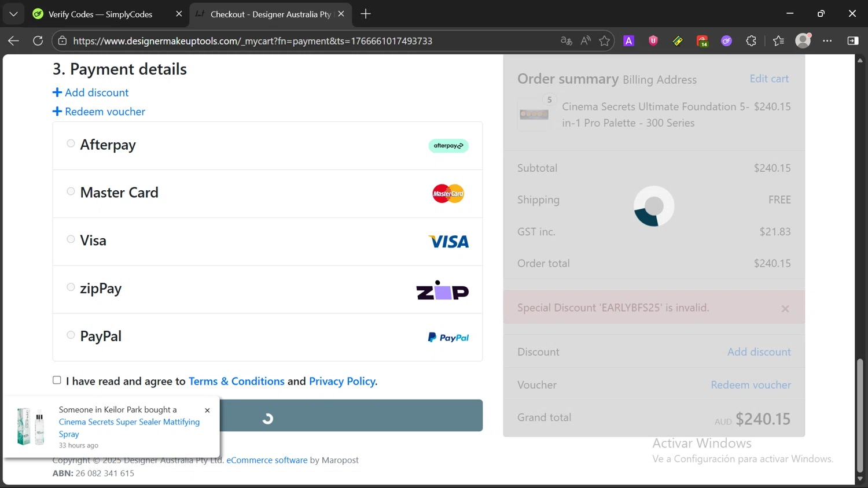Click the Zip logo
This screenshot has width=868, height=488.
coord(443,290)
